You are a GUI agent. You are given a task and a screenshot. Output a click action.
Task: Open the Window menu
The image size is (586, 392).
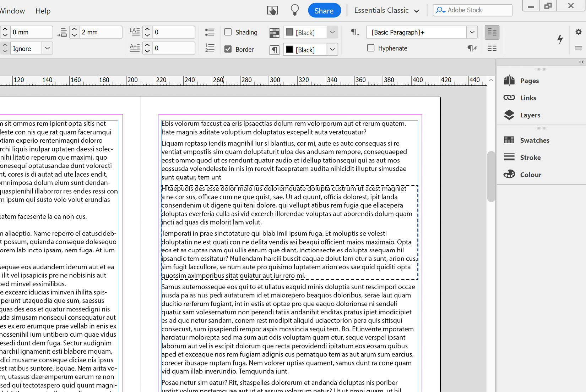pos(12,11)
